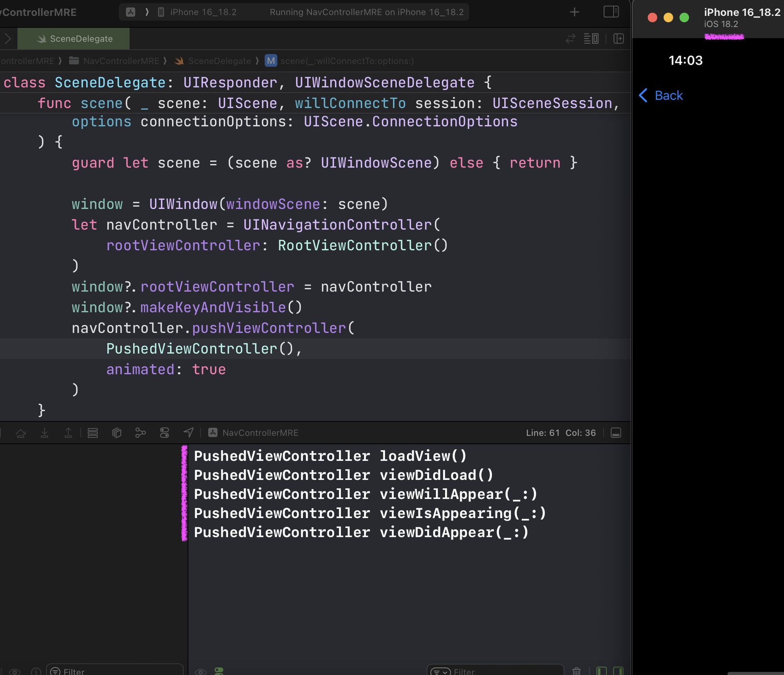The width and height of the screenshot is (784, 675).
Task: Click PushedViewController viewDidLoad() console line
Action: [344, 475]
